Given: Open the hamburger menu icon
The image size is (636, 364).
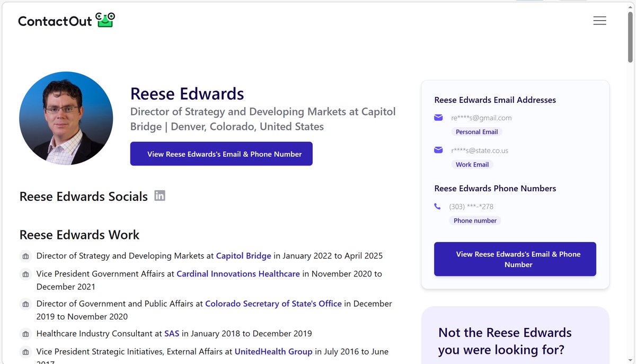Looking at the screenshot, I should click(x=599, y=21).
